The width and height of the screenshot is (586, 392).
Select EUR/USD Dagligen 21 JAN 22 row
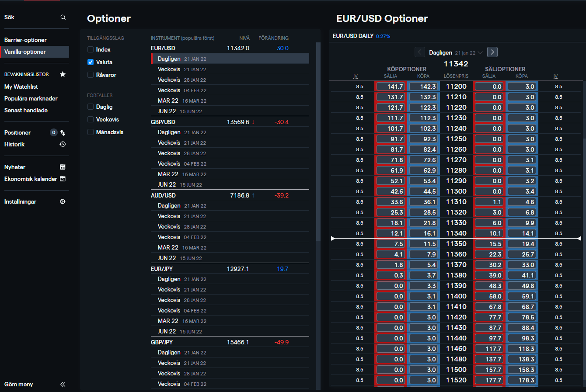pyautogui.click(x=230, y=59)
